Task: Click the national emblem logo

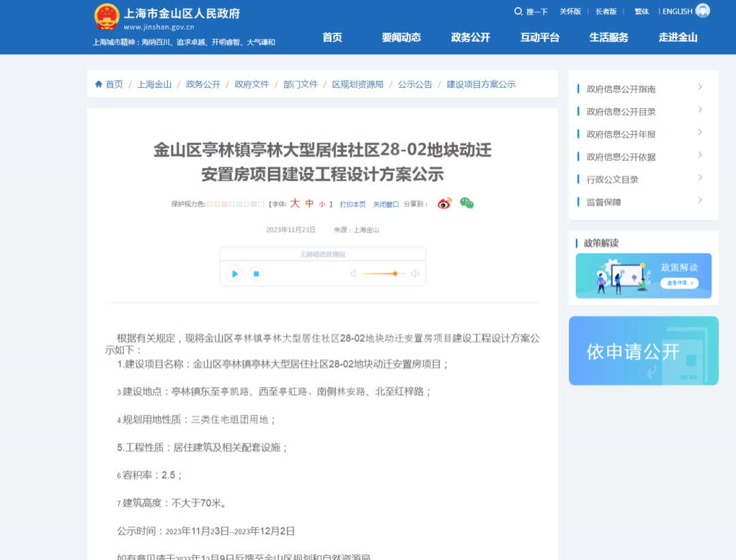Action: point(106,16)
